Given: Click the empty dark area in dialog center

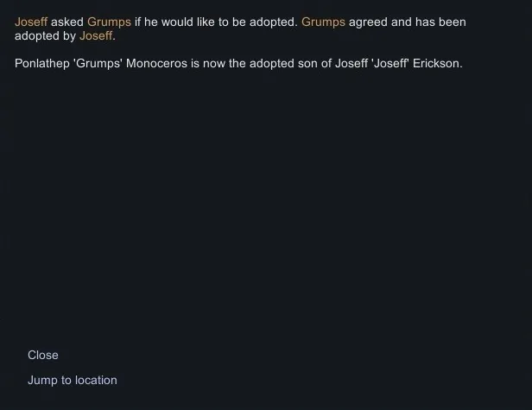Looking at the screenshot, I should (x=266, y=207).
